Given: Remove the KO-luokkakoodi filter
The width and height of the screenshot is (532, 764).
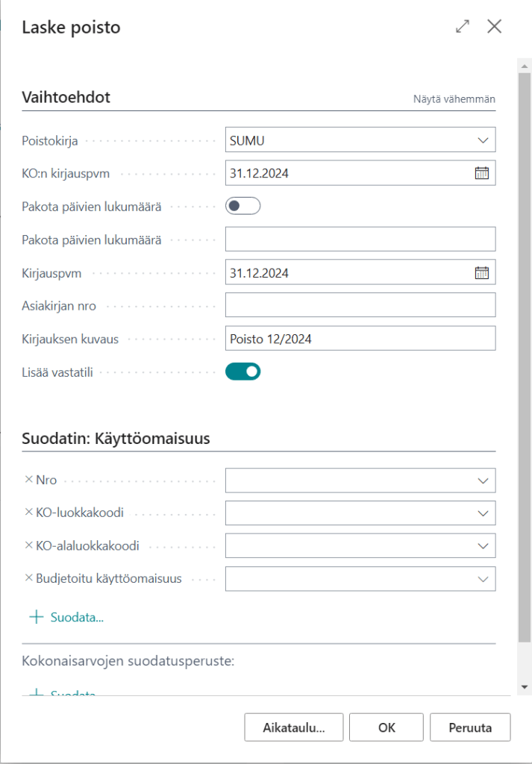Looking at the screenshot, I should click(29, 513).
